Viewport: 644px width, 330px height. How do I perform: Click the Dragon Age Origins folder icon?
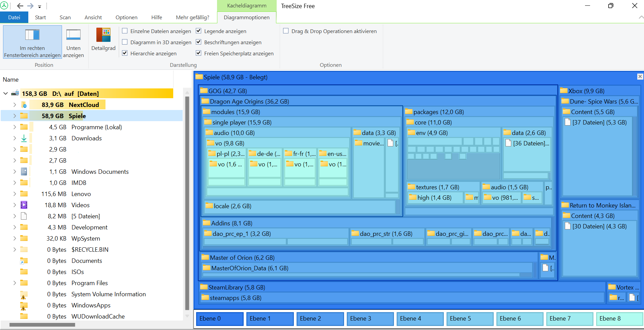(205, 101)
